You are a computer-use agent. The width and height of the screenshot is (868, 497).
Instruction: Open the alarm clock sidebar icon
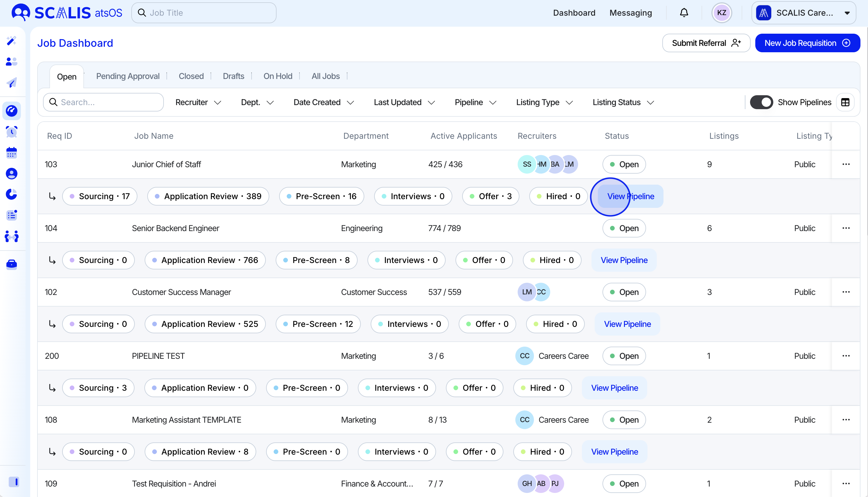[x=12, y=132]
